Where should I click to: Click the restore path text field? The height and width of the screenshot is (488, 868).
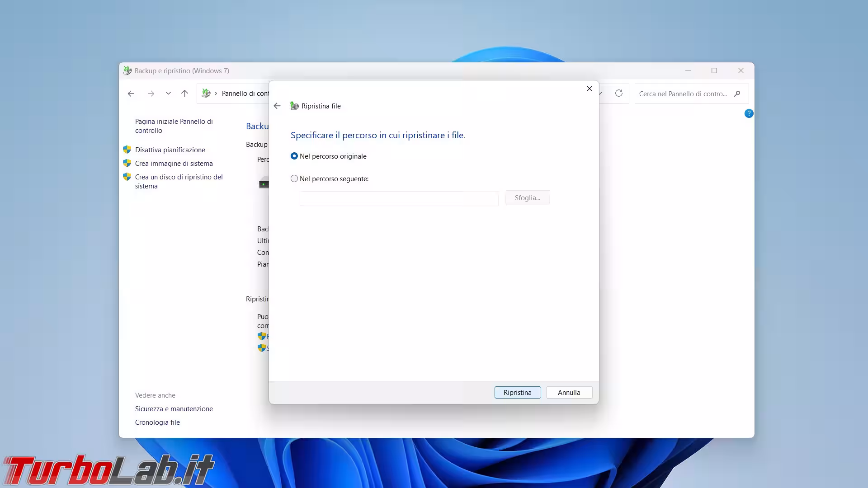[399, 198]
